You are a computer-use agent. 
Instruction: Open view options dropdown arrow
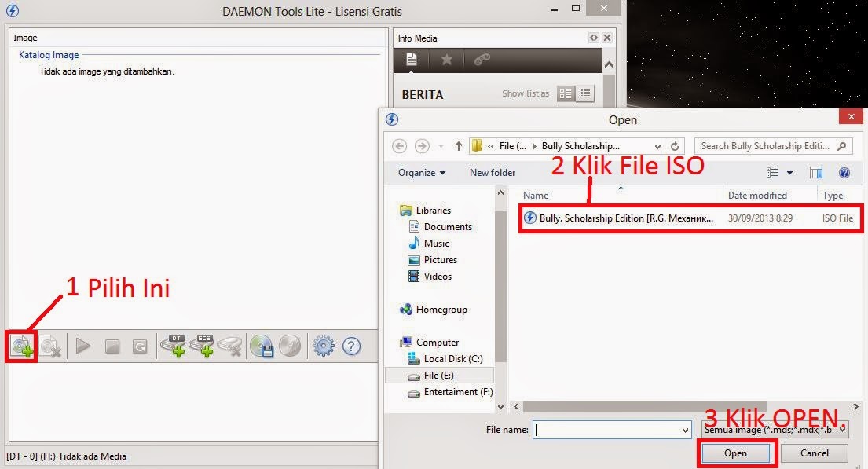click(790, 174)
